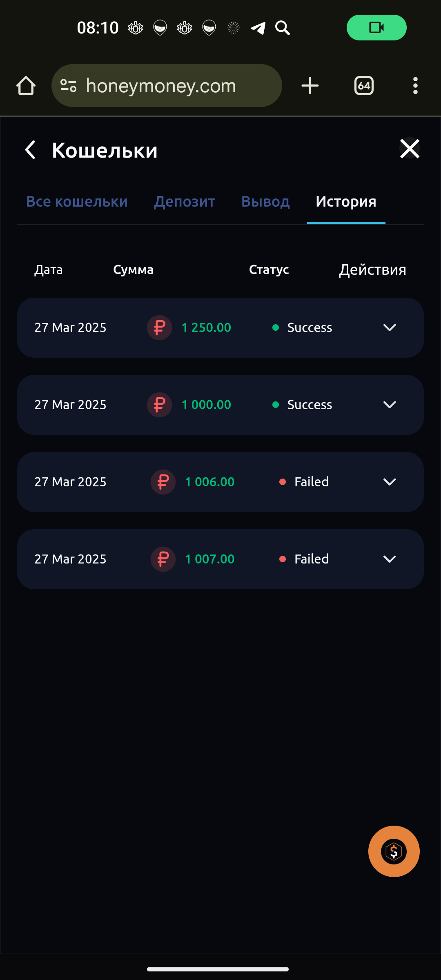The width and height of the screenshot is (441, 980).
Task: Tap the browser home icon
Action: tap(26, 86)
